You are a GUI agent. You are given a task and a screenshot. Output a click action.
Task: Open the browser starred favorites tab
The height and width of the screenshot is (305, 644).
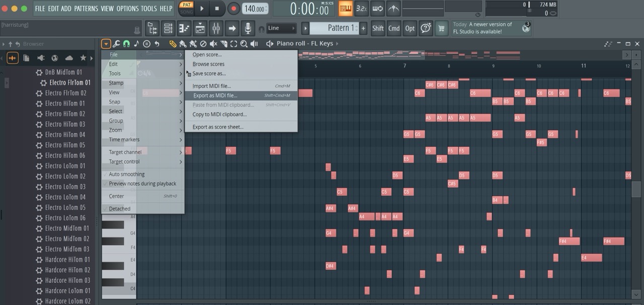tap(83, 58)
